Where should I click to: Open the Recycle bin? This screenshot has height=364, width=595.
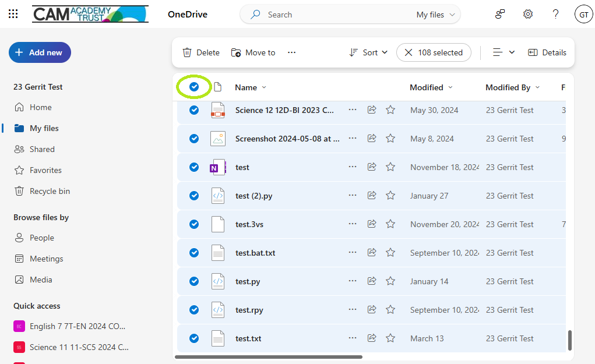[42, 191]
